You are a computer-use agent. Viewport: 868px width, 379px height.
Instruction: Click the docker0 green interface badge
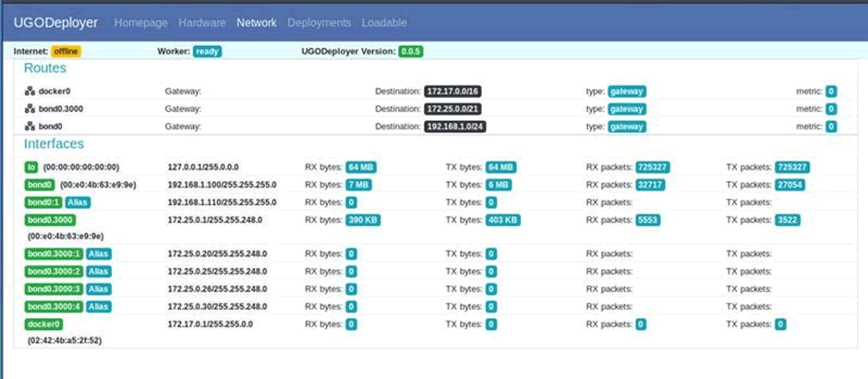pos(43,324)
